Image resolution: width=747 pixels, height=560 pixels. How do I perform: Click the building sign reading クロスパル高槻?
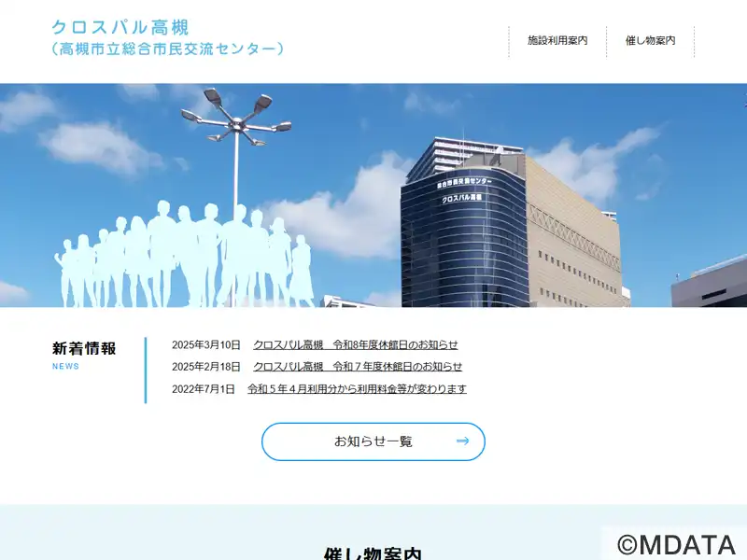[x=461, y=198]
